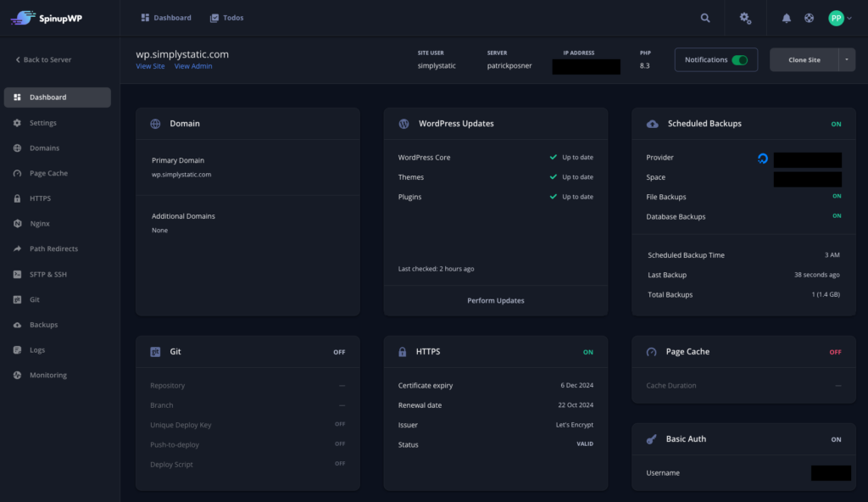Click the Certificate expiry date '6 Dec 2024'
The image size is (868, 502).
click(576, 385)
